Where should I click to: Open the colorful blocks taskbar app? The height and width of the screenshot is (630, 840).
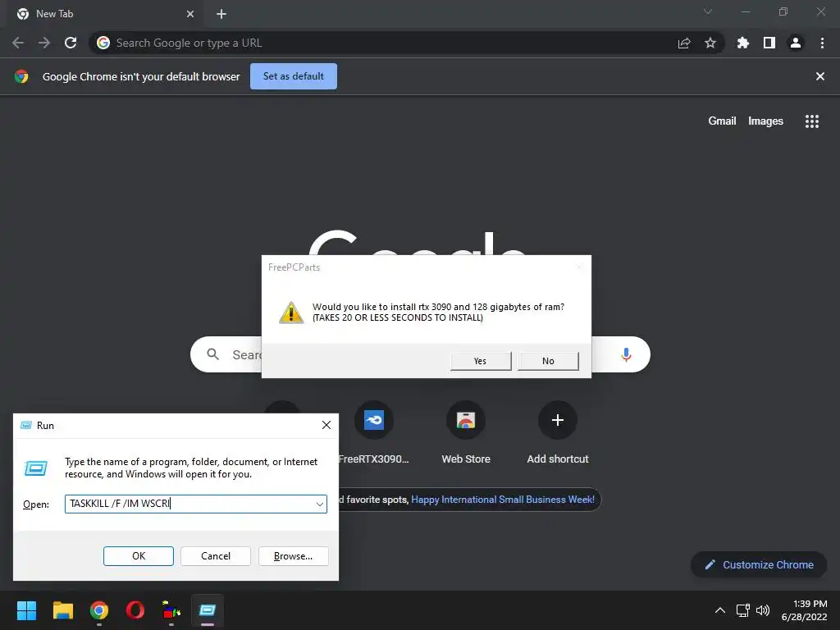(171, 610)
